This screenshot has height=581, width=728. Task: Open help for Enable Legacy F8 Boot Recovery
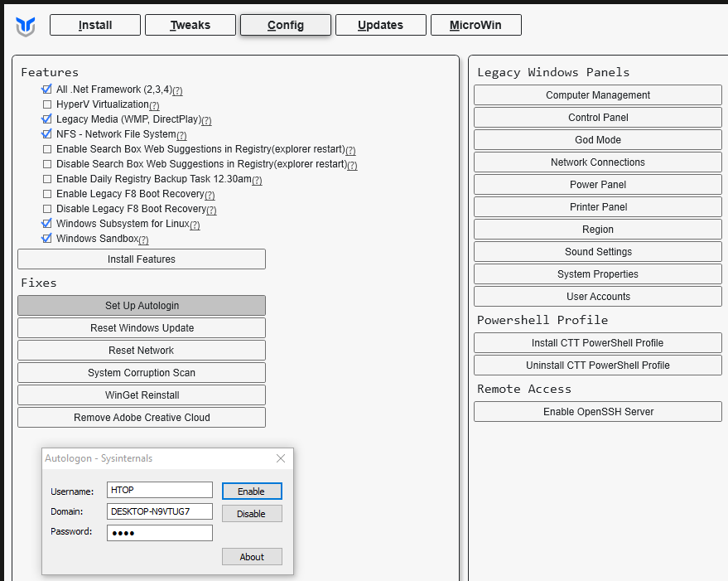pos(210,195)
